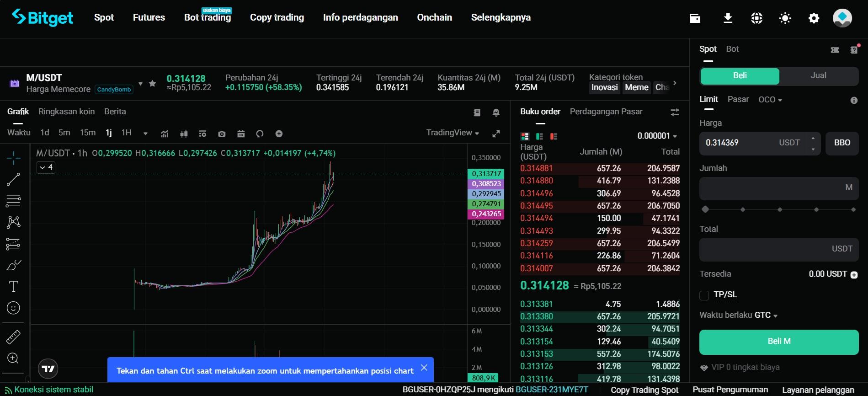Click the chart screenshot camera icon
Image resolution: width=868 pixels, height=396 pixels.
(x=222, y=134)
